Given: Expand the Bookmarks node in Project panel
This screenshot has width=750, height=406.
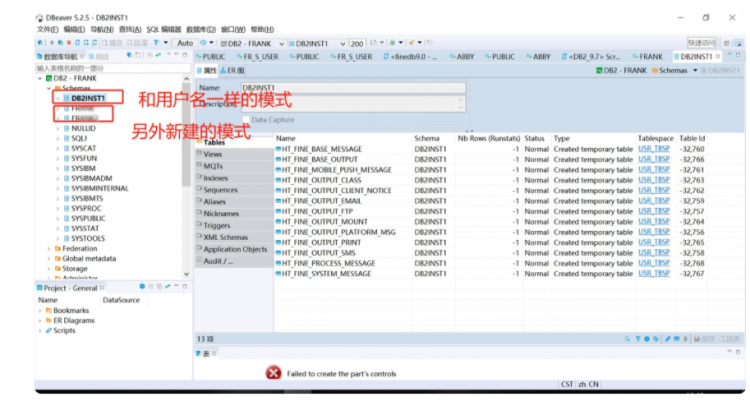Looking at the screenshot, I should [x=40, y=311].
